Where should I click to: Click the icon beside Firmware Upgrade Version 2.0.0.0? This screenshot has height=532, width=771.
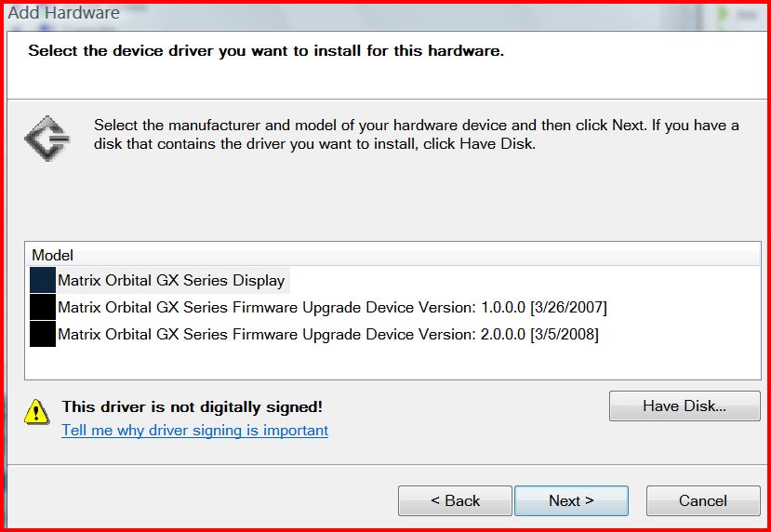tap(43, 334)
